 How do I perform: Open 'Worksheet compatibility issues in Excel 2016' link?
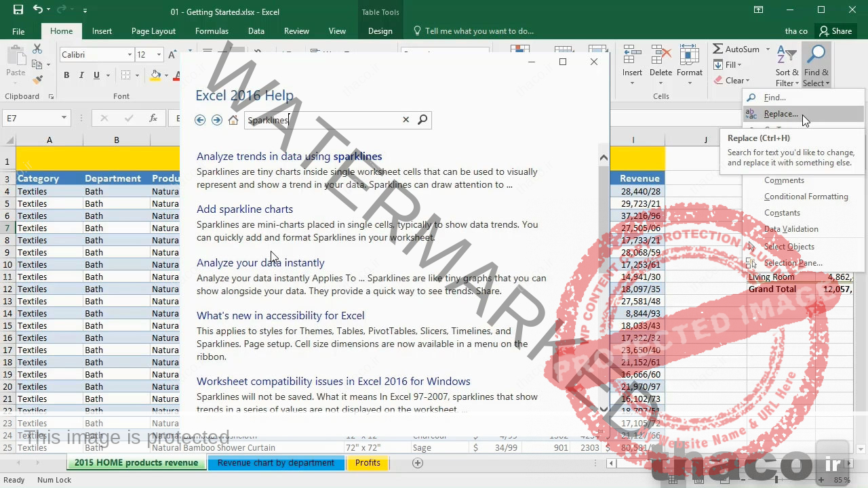click(x=333, y=382)
